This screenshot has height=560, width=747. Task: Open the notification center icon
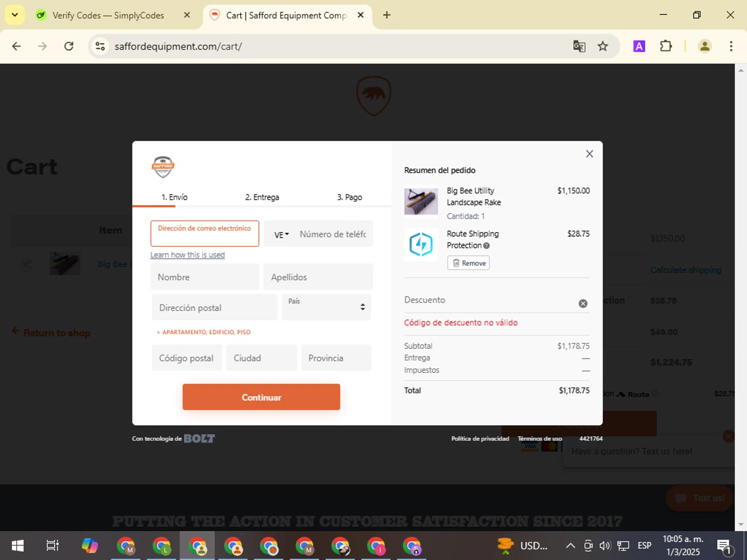[725, 547]
